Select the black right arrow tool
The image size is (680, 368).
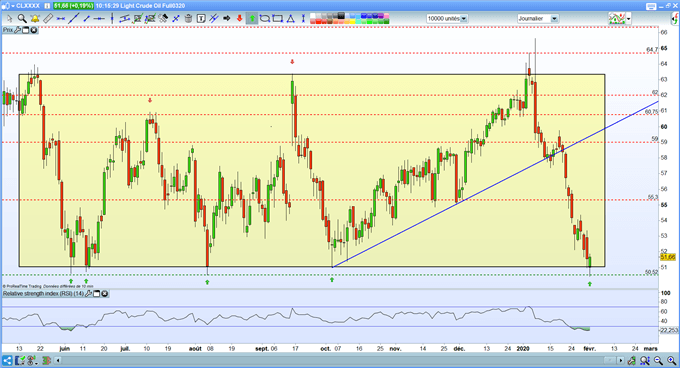[x=226, y=19]
